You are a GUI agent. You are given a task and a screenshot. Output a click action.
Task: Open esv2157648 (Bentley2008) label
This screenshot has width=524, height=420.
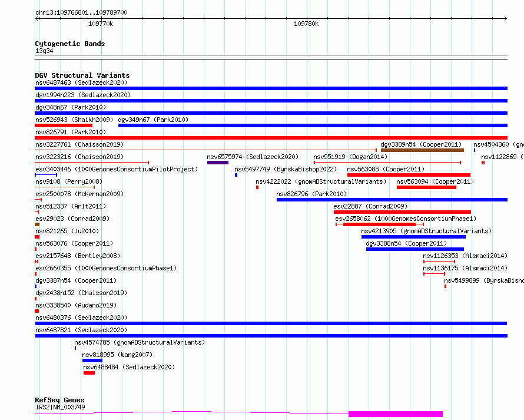tap(78, 256)
